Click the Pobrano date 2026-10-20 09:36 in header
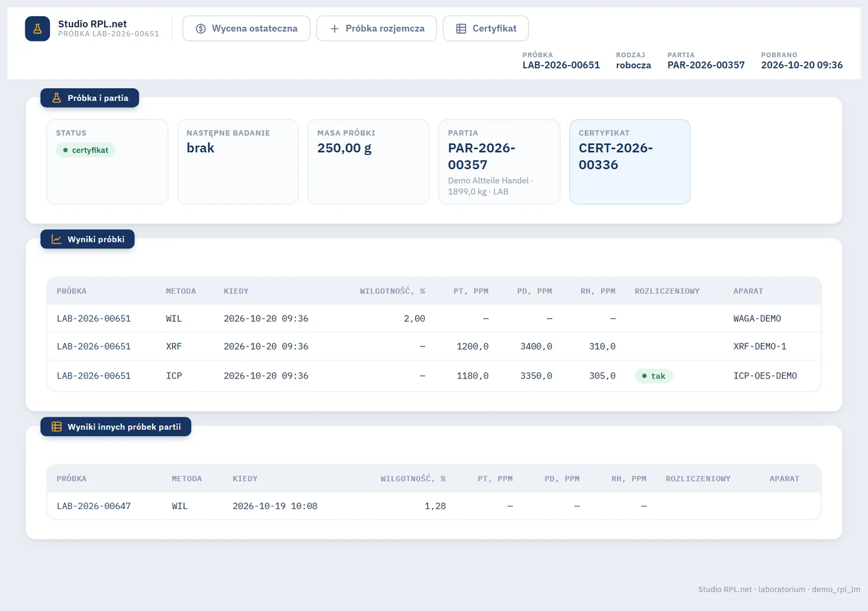 (802, 65)
